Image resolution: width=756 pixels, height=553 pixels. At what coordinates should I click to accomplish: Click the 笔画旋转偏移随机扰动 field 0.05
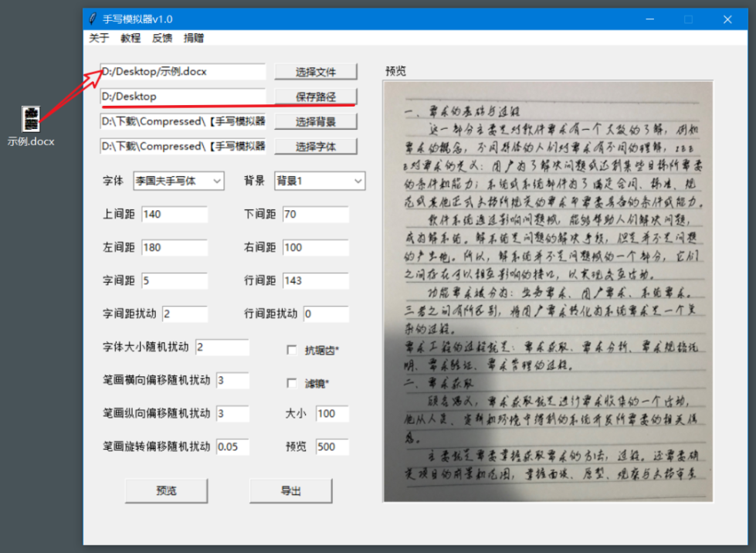pyautogui.click(x=233, y=446)
